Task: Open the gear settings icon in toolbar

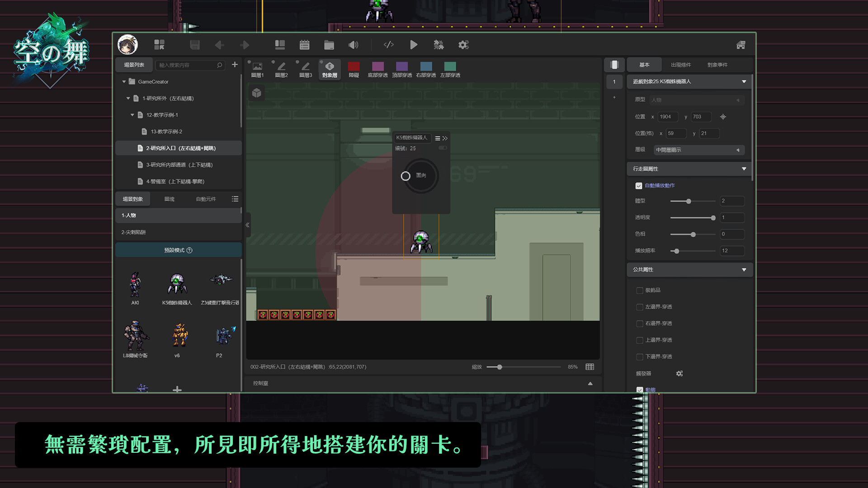Action: [463, 45]
